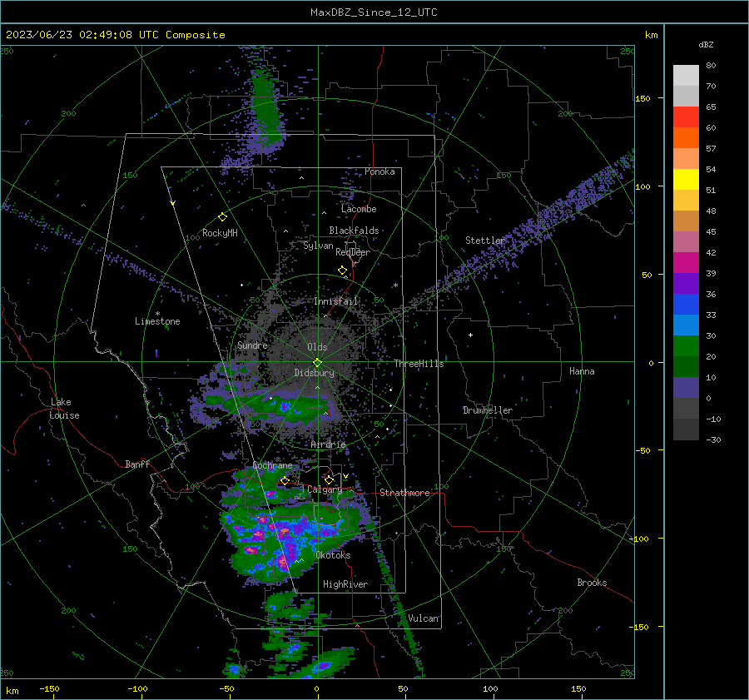Click the intense storm cell near Okotoks
The height and width of the screenshot is (700, 749).
[283, 561]
